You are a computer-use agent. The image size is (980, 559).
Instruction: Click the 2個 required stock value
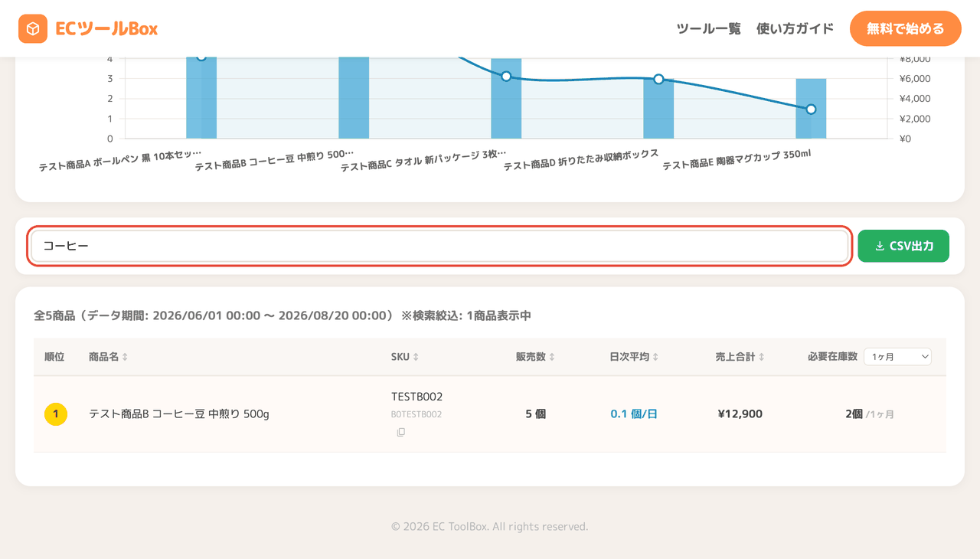tap(854, 414)
